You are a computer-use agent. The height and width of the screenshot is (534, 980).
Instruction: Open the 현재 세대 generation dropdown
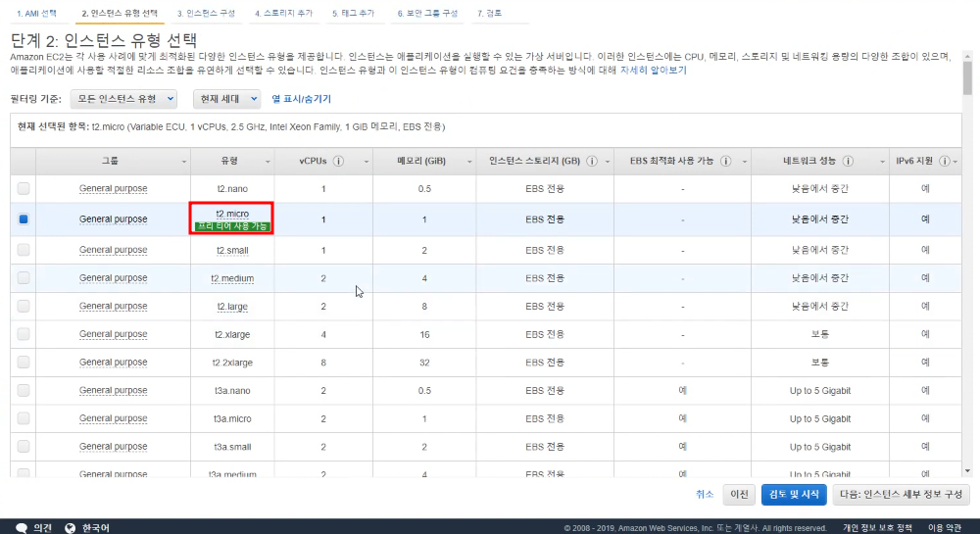(227, 99)
